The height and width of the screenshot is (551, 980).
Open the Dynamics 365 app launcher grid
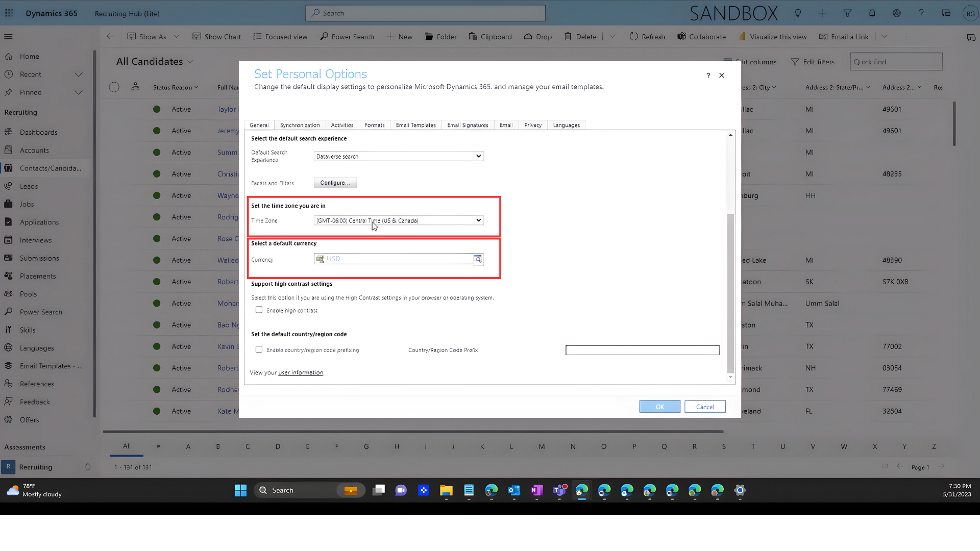9,13
